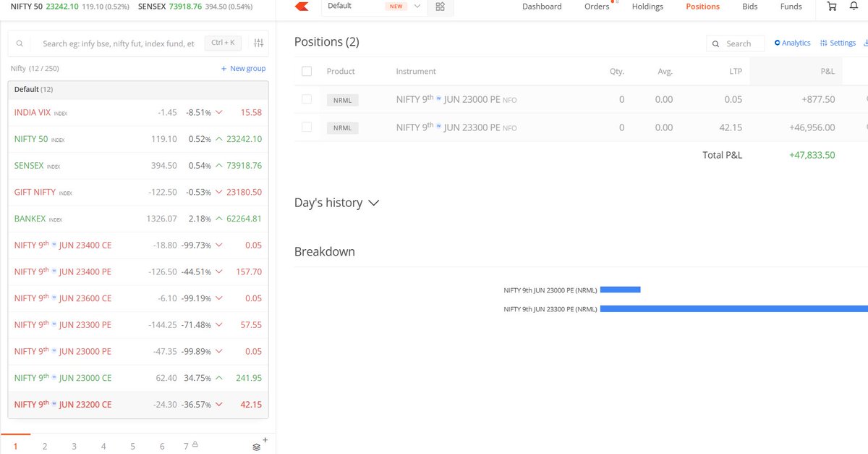Select the NIFTY 50 watchlist row
This screenshot has height=454, width=868.
coord(138,139)
